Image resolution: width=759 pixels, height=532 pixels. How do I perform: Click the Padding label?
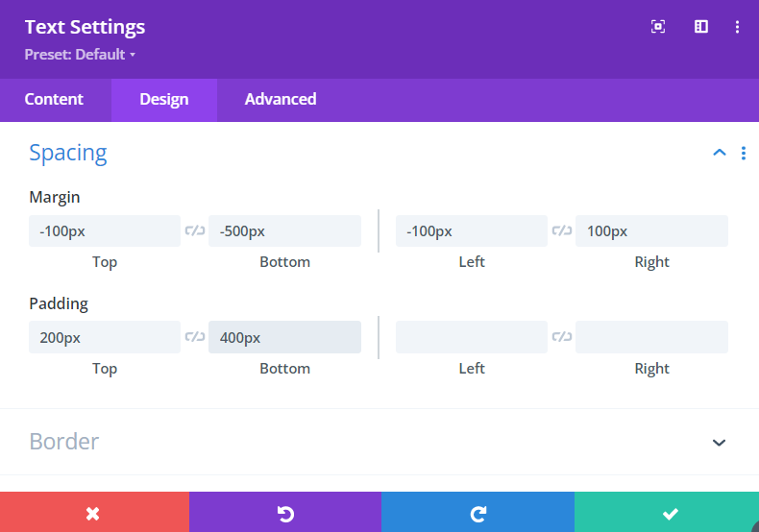pyautogui.click(x=59, y=303)
